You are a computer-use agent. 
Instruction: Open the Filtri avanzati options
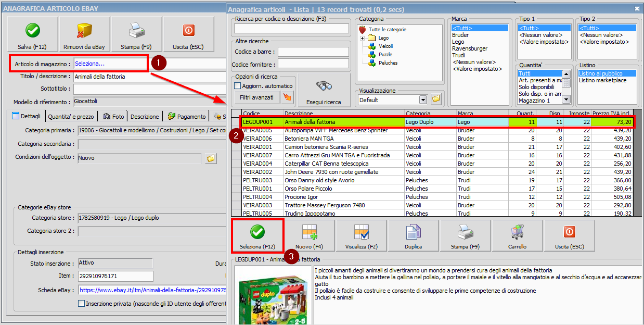click(x=256, y=97)
